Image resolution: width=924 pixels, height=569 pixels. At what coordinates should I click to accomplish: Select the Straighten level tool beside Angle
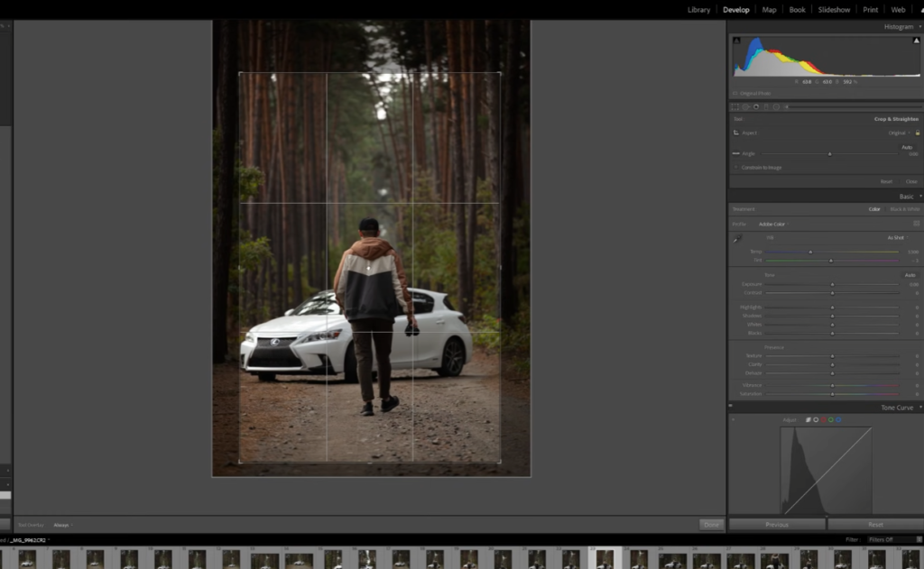pos(736,154)
